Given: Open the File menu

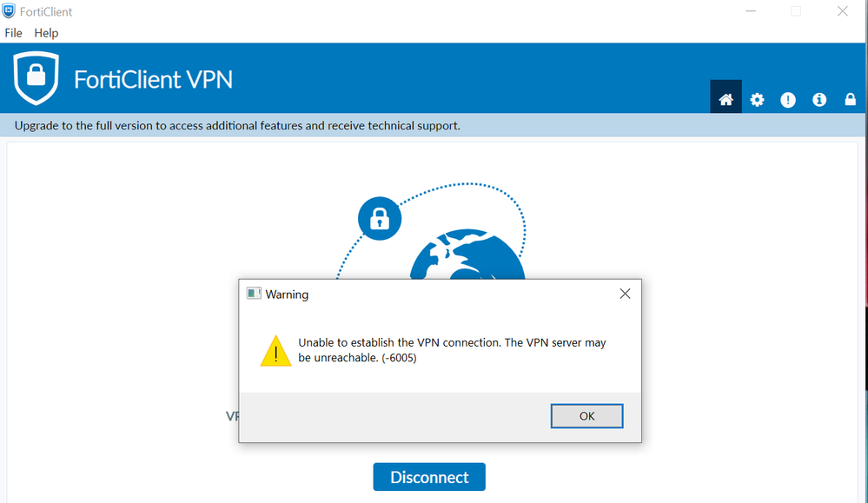Looking at the screenshot, I should [x=13, y=33].
